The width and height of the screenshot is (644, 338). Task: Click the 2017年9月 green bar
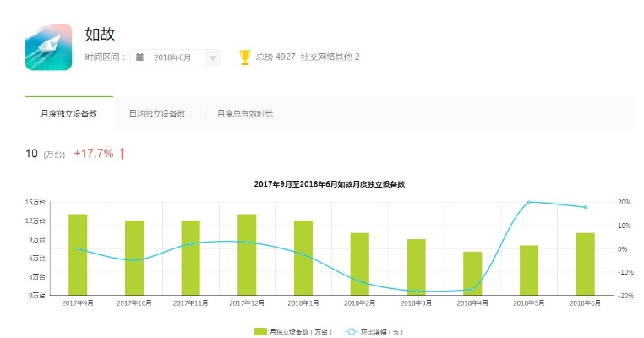coord(78,253)
